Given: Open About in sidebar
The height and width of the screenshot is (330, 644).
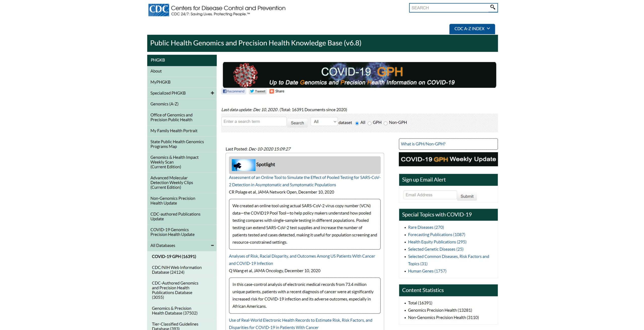Looking at the screenshot, I should tap(182, 71).
